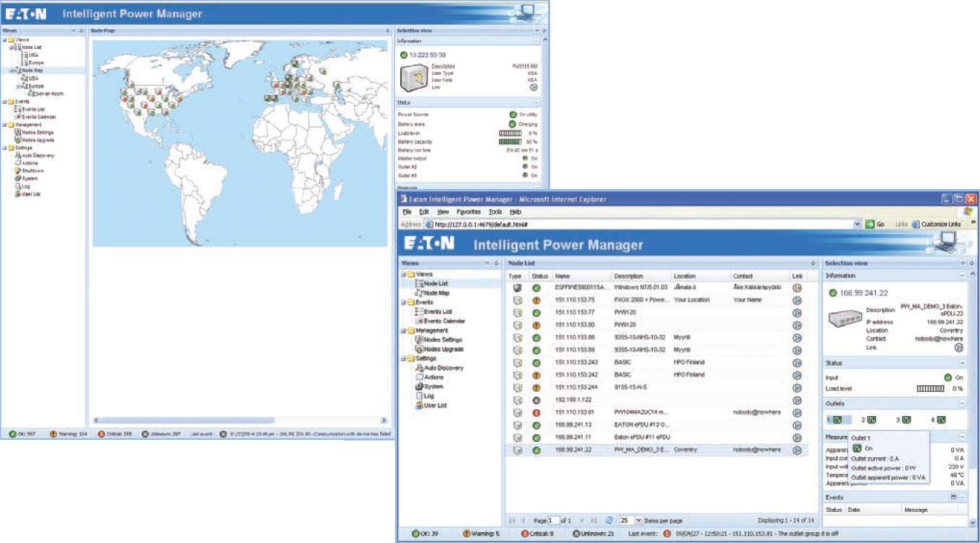The height and width of the screenshot is (543, 980).
Task: Select USA under Node Map in back window
Action: pos(33,78)
